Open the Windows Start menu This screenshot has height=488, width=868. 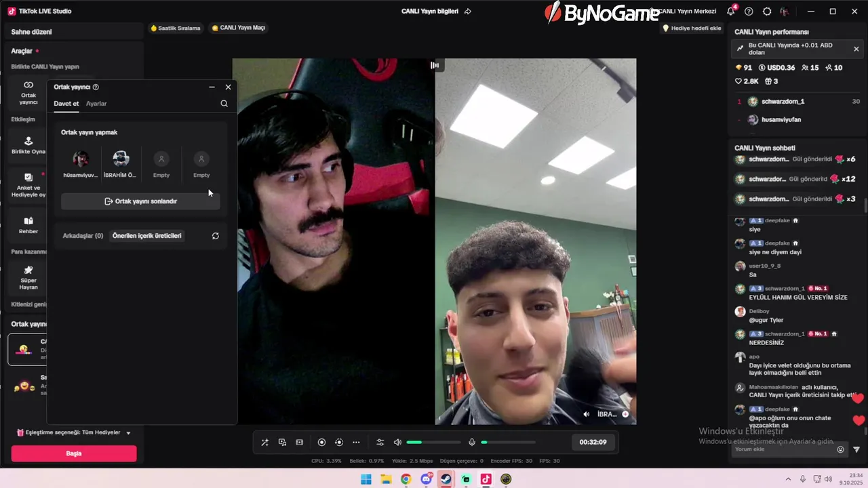click(366, 479)
